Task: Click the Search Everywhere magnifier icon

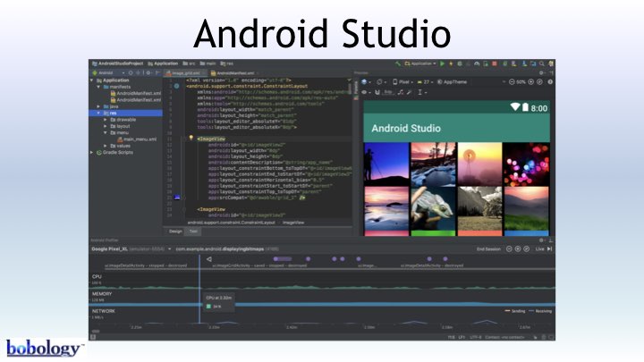Action: coord(542,63)
